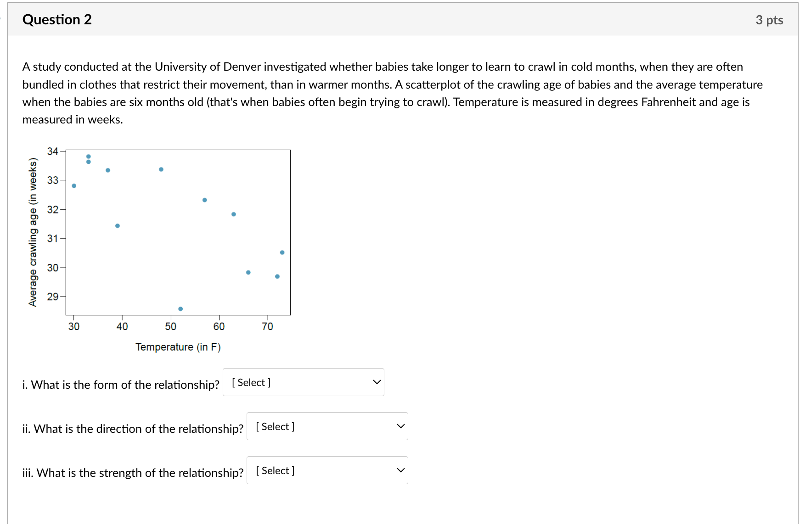Click the 29 tick label on the vertical axis
Viewport: 805px width, 532px height.
(x=53, y=297)
